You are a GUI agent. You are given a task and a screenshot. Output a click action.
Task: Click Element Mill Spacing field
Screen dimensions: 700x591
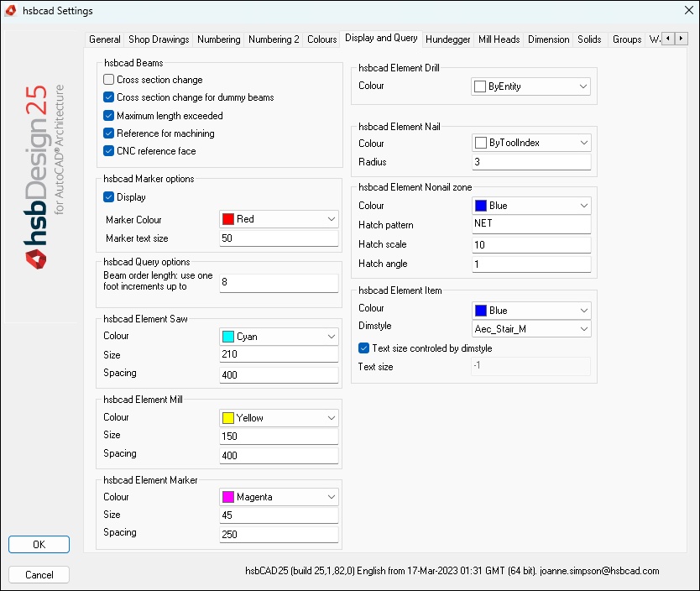pyautogui.click(x=279, y=456)
